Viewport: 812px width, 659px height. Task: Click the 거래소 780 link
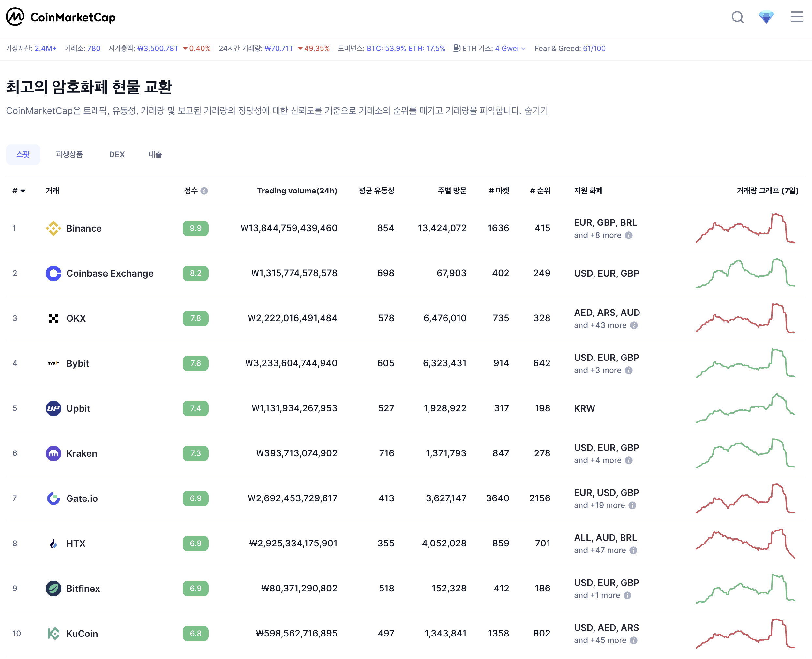tap(94, 48)
